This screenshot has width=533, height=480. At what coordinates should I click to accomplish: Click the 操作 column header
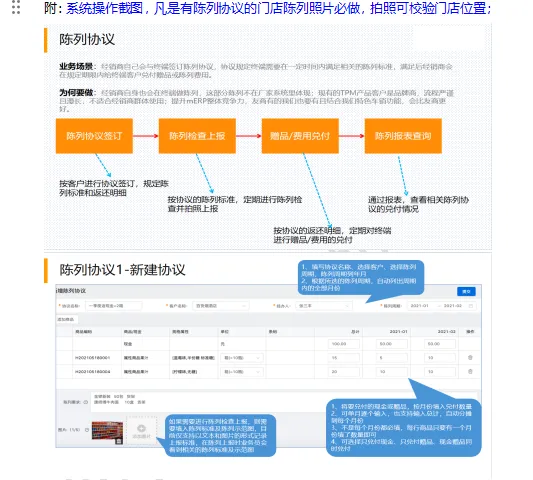click(x=470, y=331)
